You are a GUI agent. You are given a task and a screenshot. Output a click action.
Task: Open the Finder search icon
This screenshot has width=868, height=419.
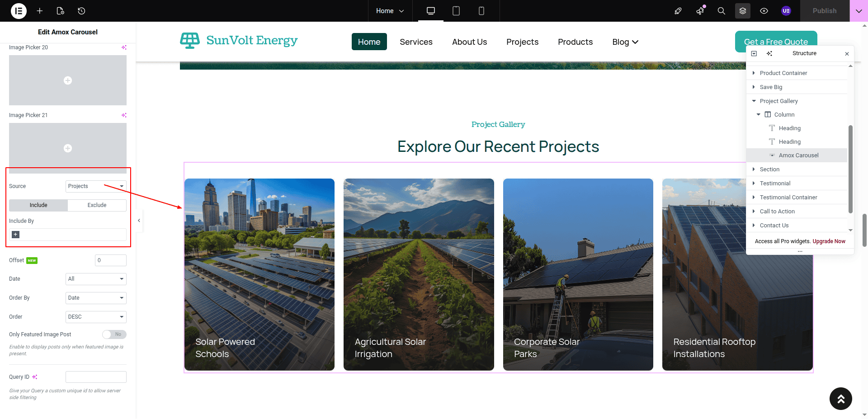point(722,11)
